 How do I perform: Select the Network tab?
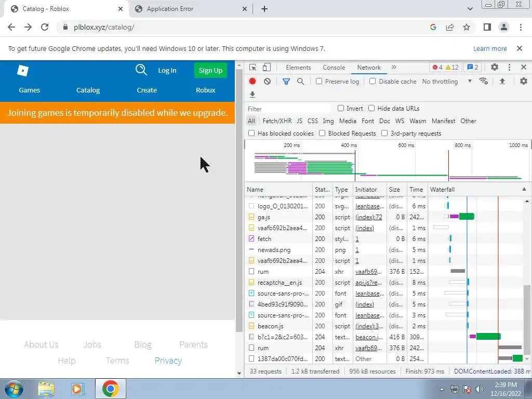click(x=369, y=67)
